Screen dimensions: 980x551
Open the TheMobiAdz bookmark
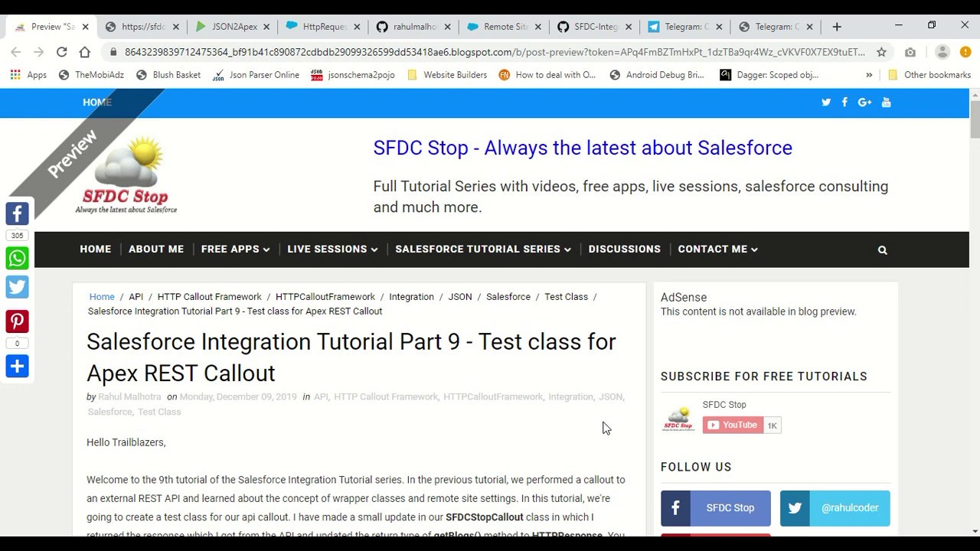tap(91, 75)
